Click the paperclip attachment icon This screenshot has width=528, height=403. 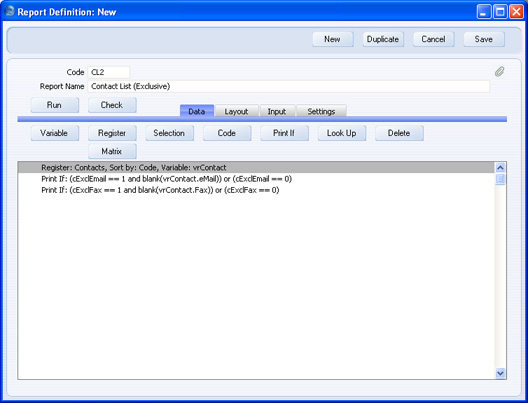[x=500, y=71]
